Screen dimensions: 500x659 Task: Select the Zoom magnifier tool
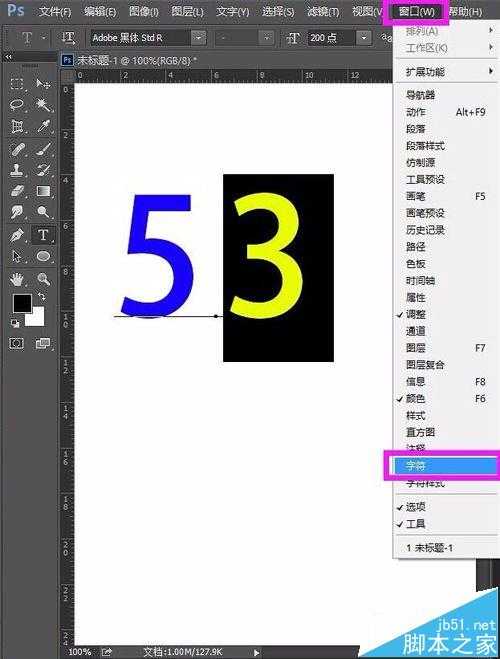(43, 279)
